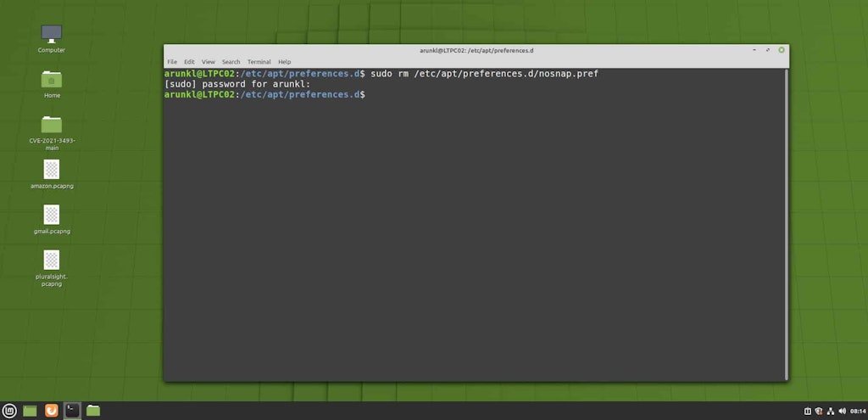Click the update manager shield tray icon
This screenshot has height=420, width=868.
pyautogui.click(x=819, y=412)
